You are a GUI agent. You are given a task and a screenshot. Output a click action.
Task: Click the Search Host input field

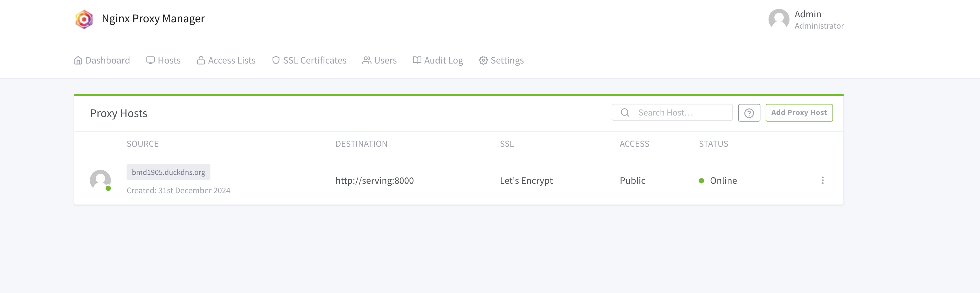click(672, 112)
